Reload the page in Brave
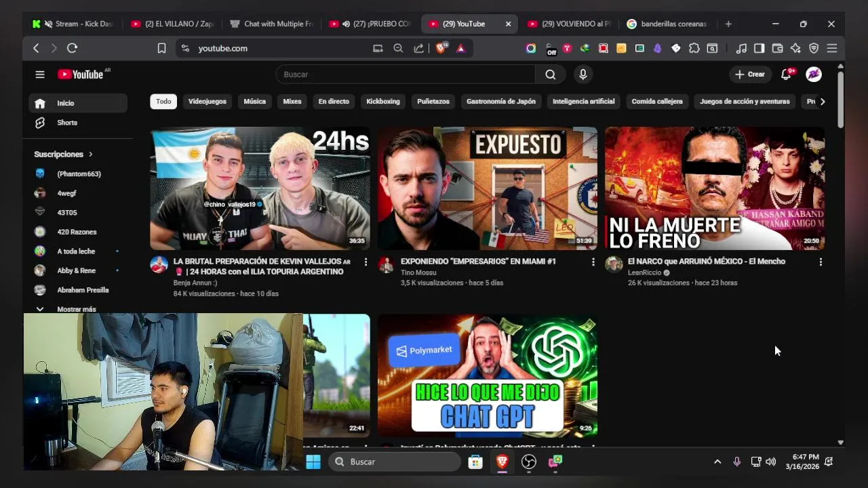Image resolution: width=868 pixels, height=488 pixels. click(73, 48)
